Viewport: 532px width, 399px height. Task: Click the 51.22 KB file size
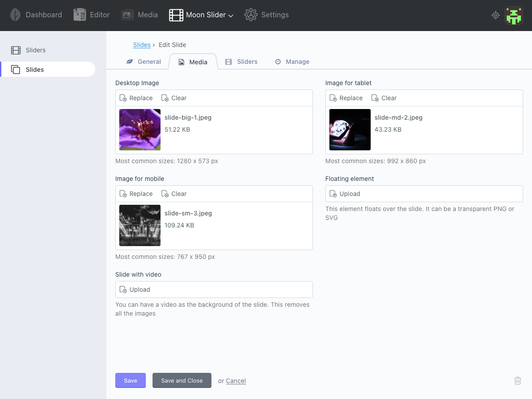tap(177, 129)
